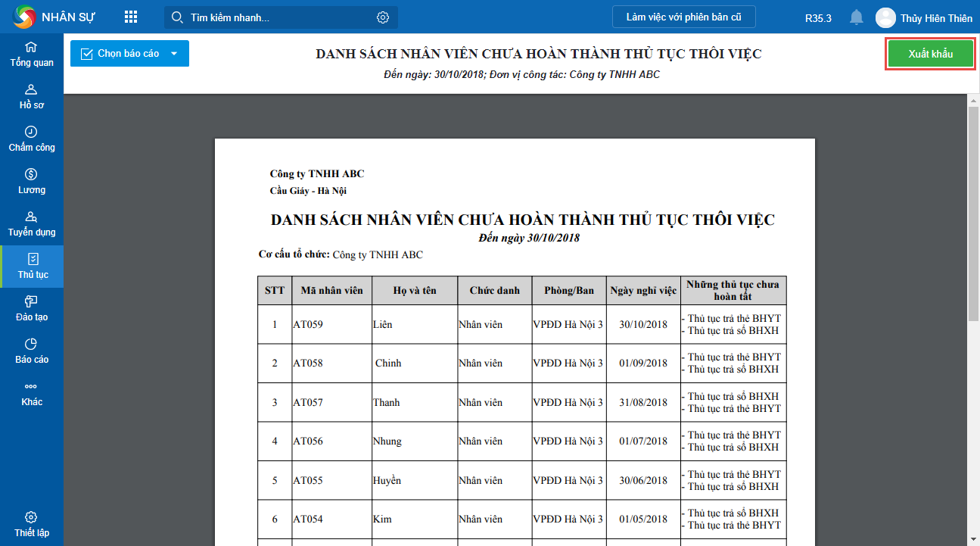Expand Khác for more modules

32,394
